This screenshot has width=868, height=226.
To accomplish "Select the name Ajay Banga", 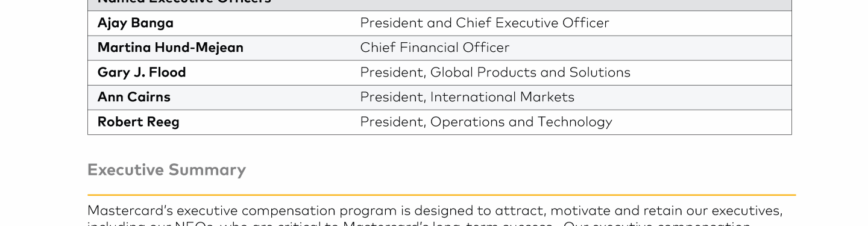I will click(x=136, y=24).
